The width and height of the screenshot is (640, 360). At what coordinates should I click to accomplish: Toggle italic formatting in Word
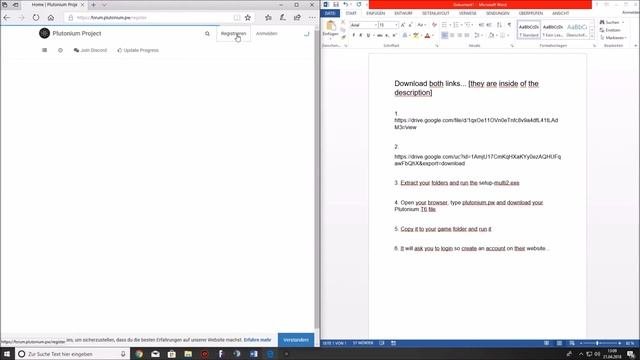click(x=360, y=36)
